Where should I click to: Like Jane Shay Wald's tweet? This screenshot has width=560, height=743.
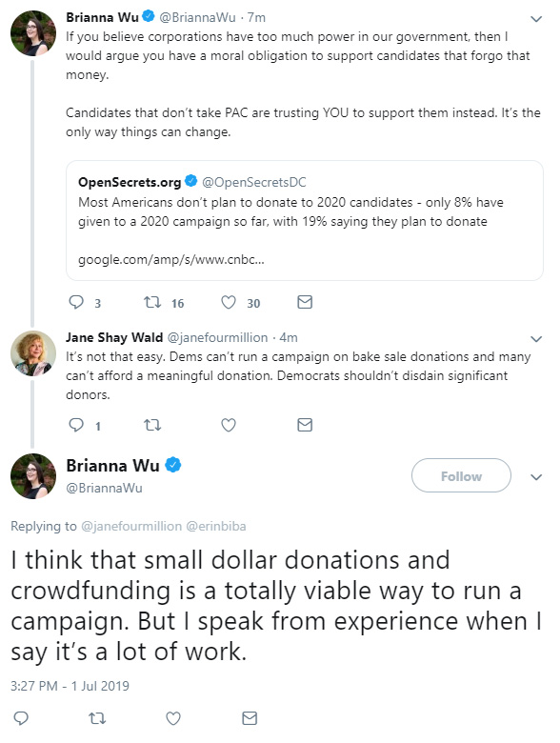pyautogui.click(x=229, y=425)
